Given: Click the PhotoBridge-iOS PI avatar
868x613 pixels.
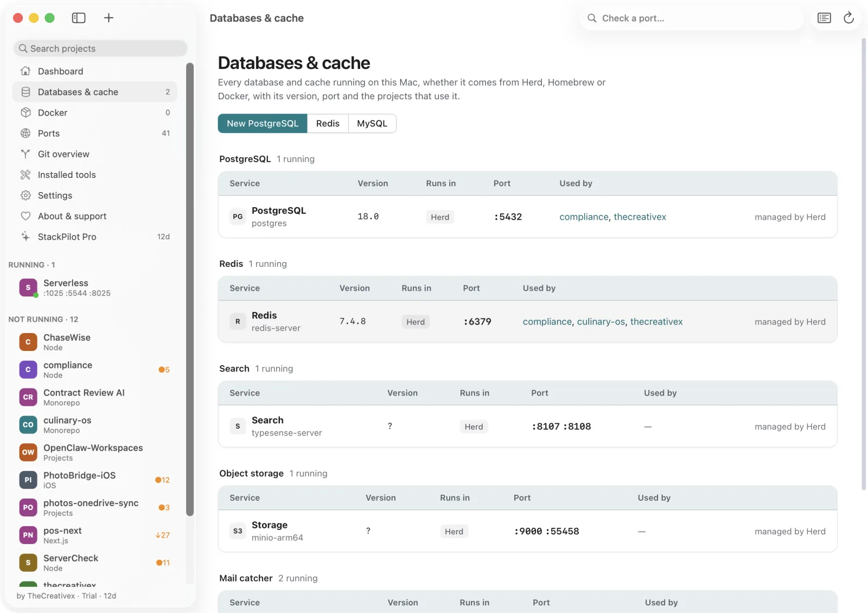Looking at the screenshot, I should coord(28,480).
